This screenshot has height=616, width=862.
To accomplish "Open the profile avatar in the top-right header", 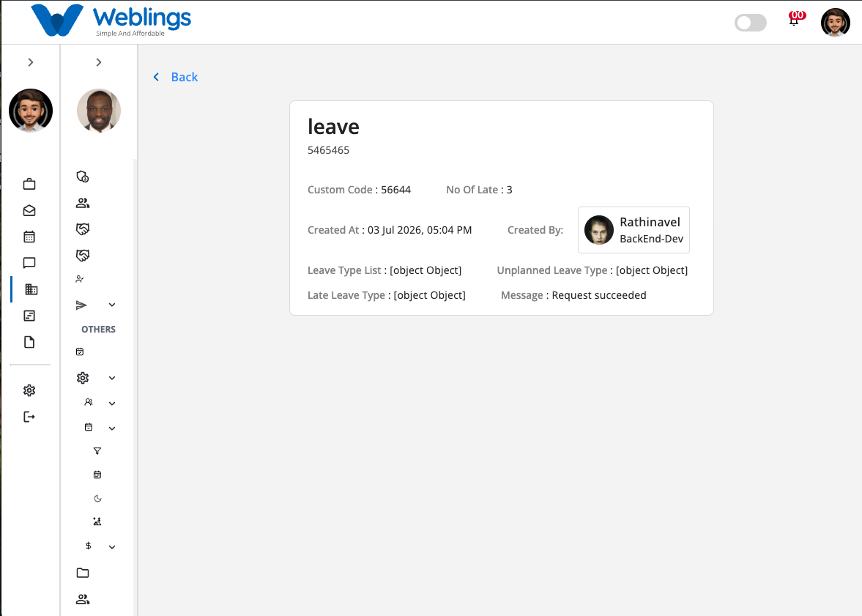I will [835, 23].
